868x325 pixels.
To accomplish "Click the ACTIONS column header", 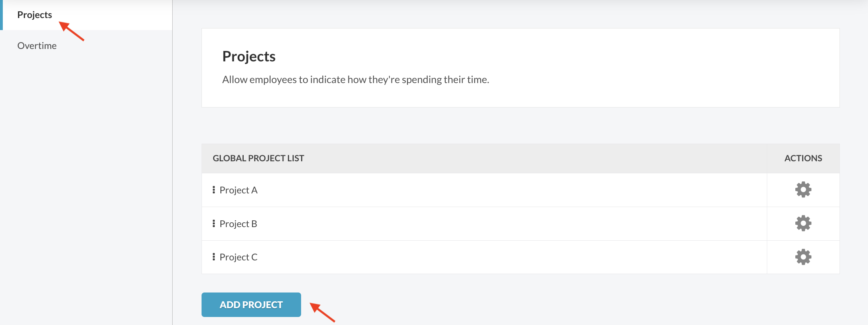I will coord(803,158).
